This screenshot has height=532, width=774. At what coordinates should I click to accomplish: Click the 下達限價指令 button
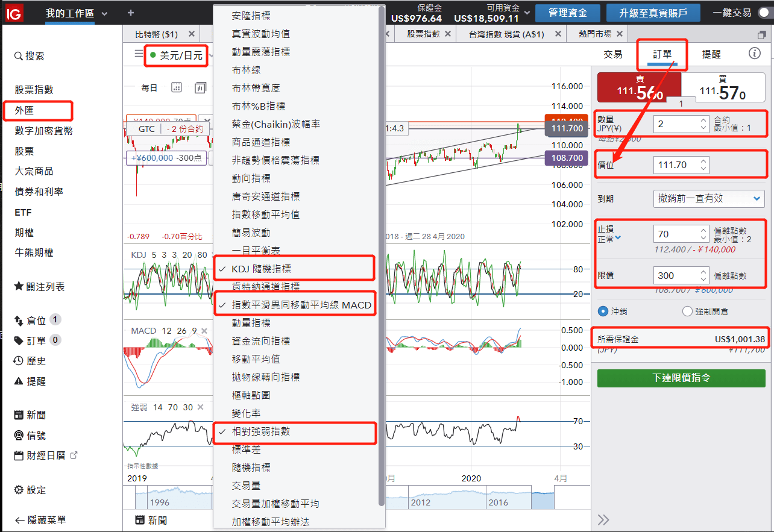[x=681, y=378]
